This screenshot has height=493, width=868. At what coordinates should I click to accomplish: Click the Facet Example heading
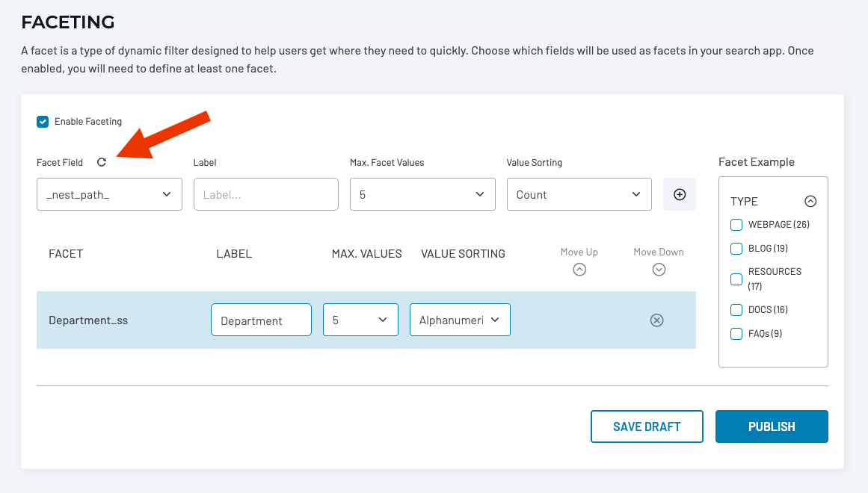[x=756, y=162]
